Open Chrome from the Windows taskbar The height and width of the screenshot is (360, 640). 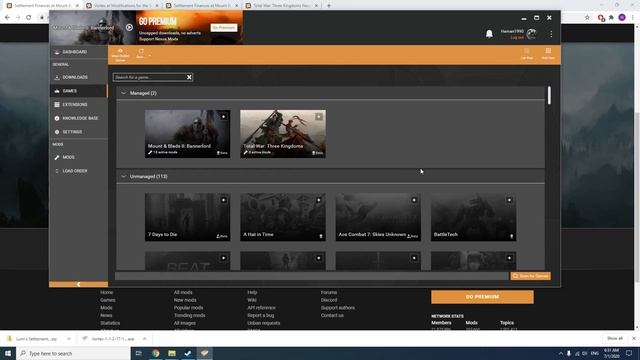(156, 353)
